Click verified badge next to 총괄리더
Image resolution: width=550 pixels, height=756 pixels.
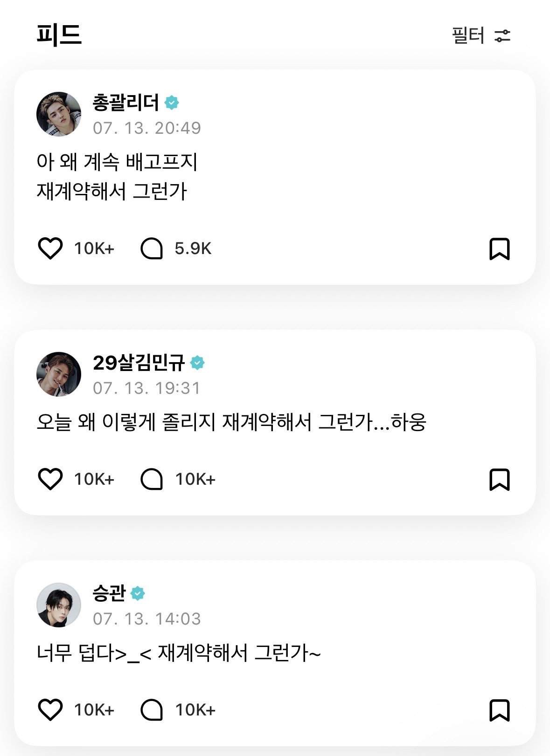pos(172,103)
